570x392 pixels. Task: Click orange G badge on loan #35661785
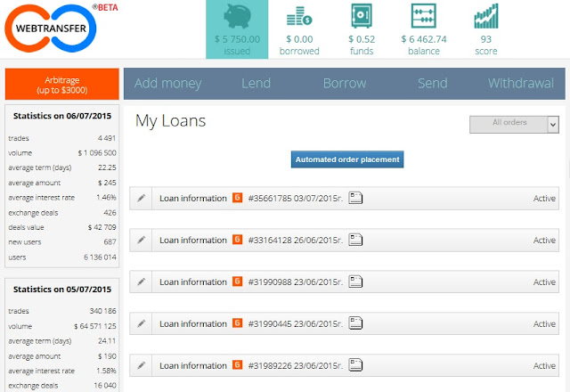pos(238,198)
